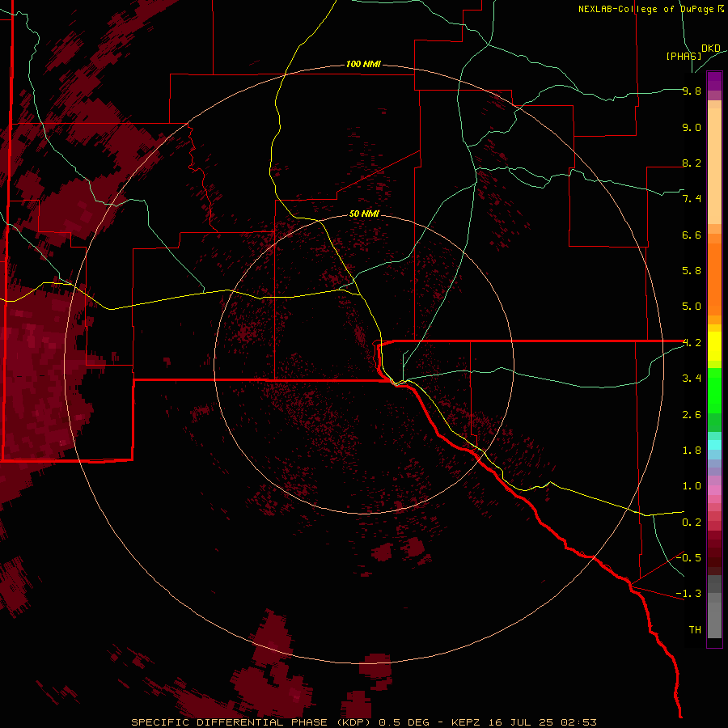
Task: Click the [PHAS] legend heading
Action: 684,56
